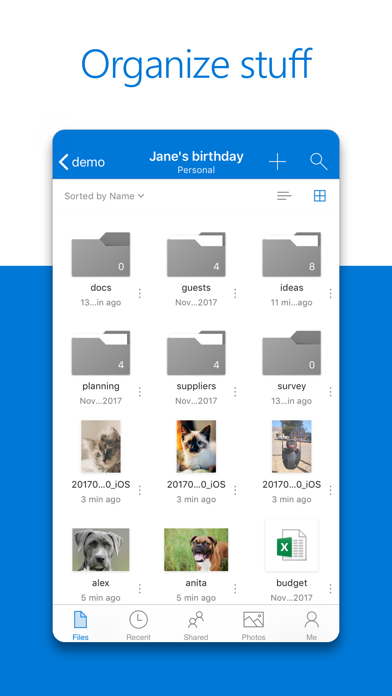Click the planning folder name label
Viewport: 392px width, 696px height.
pyautogui.click(x=101, y=386)
